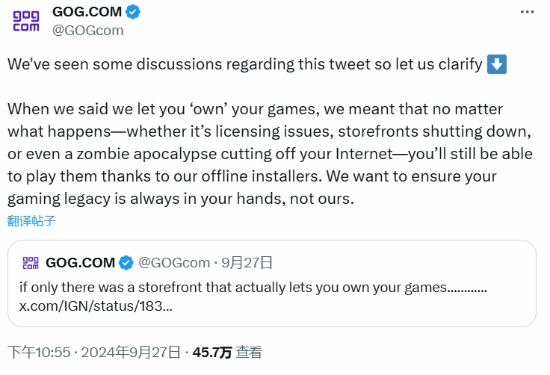Click the 查看 views label
This screenshot has height=375, width=550.
(x=249, y=352)
